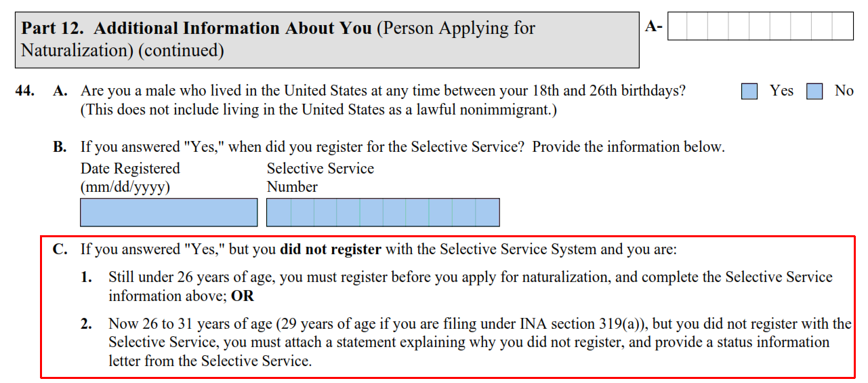Check the No box for question 44.A

pos(814,92)
